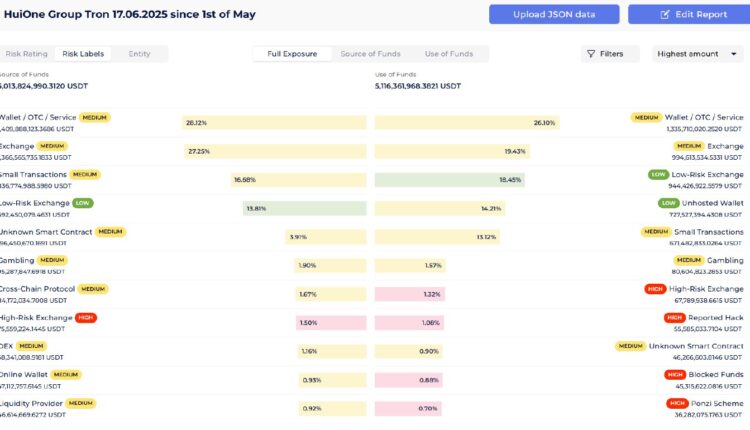Click LOW badge beside Unhosted Wallet
This screenshot has width=750, height=430.
[669, 203]
